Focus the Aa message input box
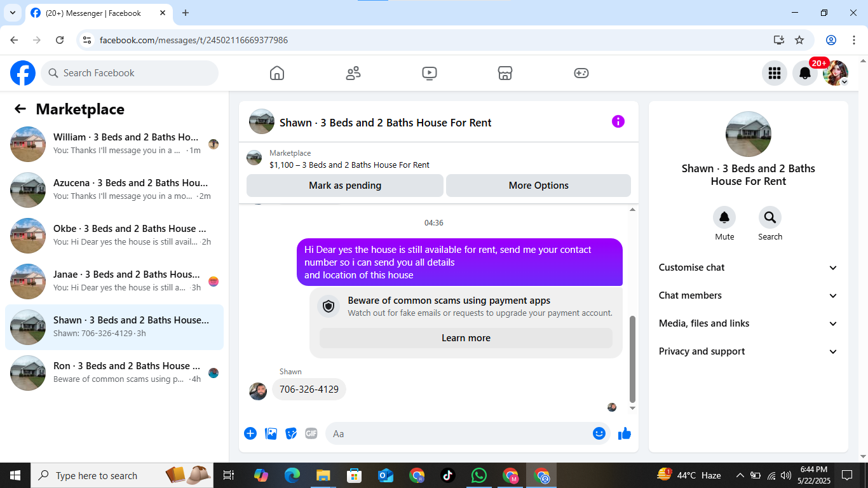868x488 pixels. click(468, 433)
